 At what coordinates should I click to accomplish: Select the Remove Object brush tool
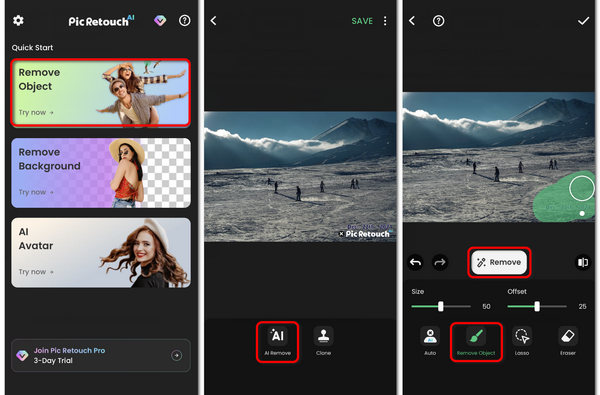point(476,342)
